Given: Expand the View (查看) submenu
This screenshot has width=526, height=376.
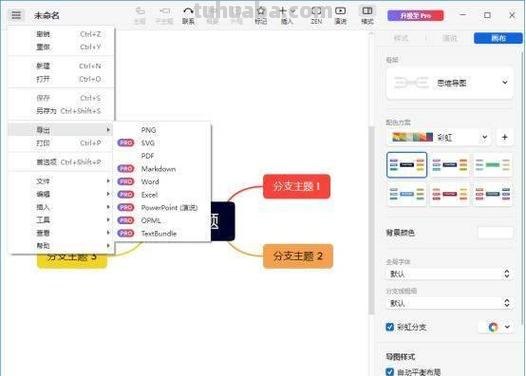Looking at the screenshot, I should [61, 233].
